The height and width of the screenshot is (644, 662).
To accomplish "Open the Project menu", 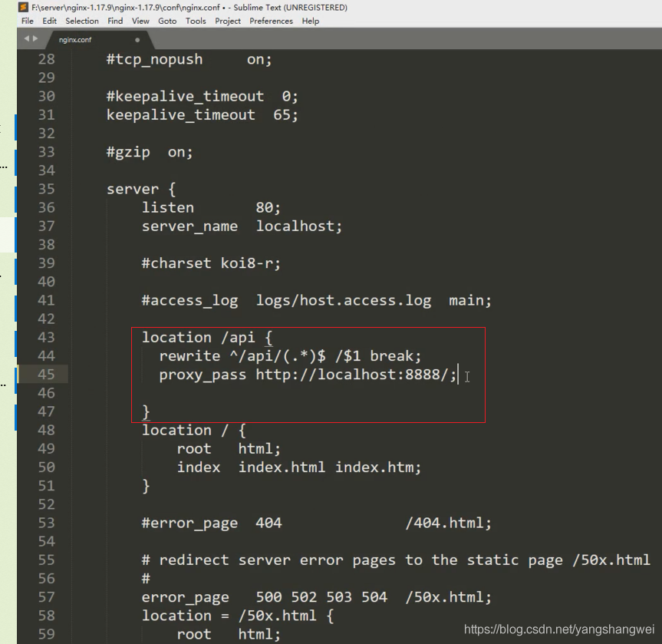I will (228, 21).
